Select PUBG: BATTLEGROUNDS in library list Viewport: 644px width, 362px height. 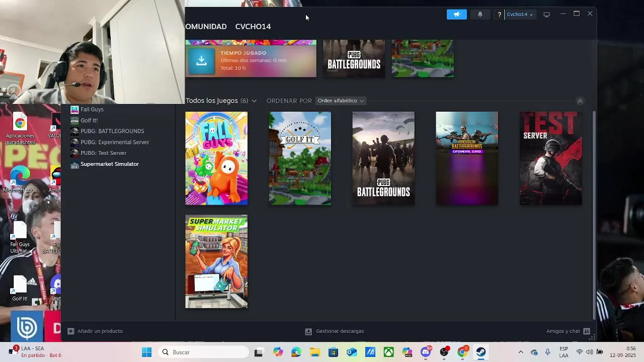click(x=112, y=131)
